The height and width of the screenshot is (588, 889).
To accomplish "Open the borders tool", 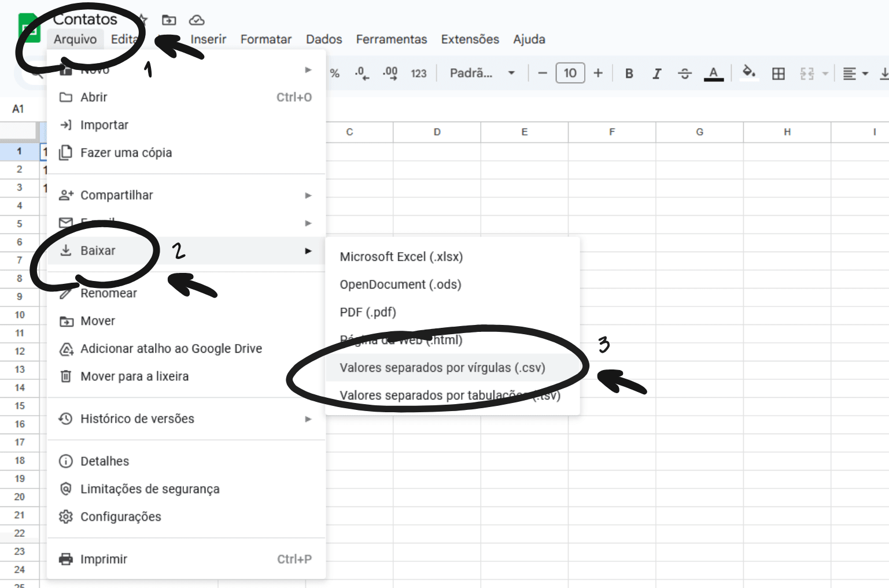I will pos(779,73).
